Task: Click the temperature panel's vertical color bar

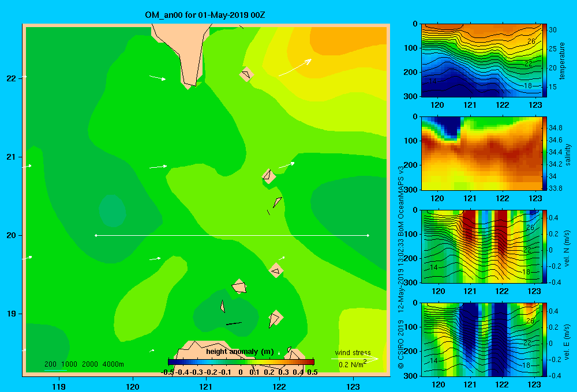Action: click(x=544, y=61)
